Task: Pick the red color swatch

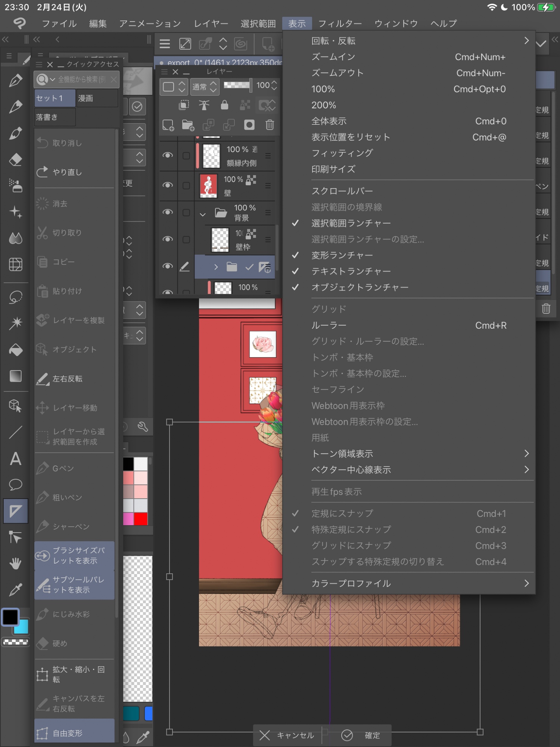Action: [141, 519]
